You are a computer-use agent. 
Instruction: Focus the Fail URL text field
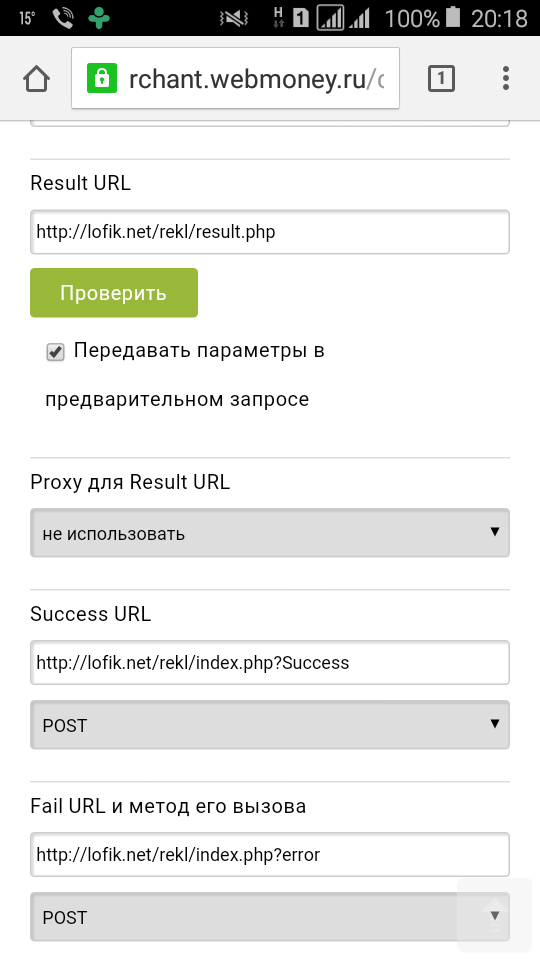(269, 855)
